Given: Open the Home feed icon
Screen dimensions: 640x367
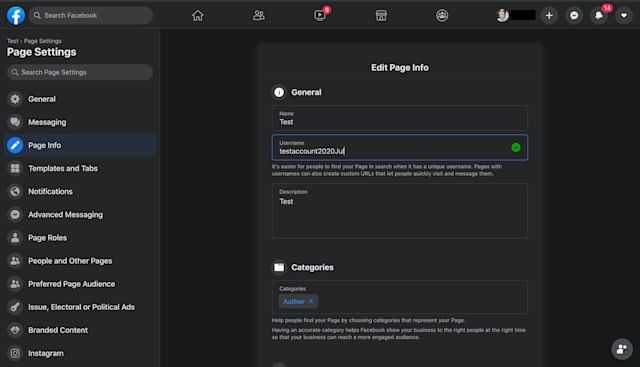Looking at the screenshot, I should (198, 16).
